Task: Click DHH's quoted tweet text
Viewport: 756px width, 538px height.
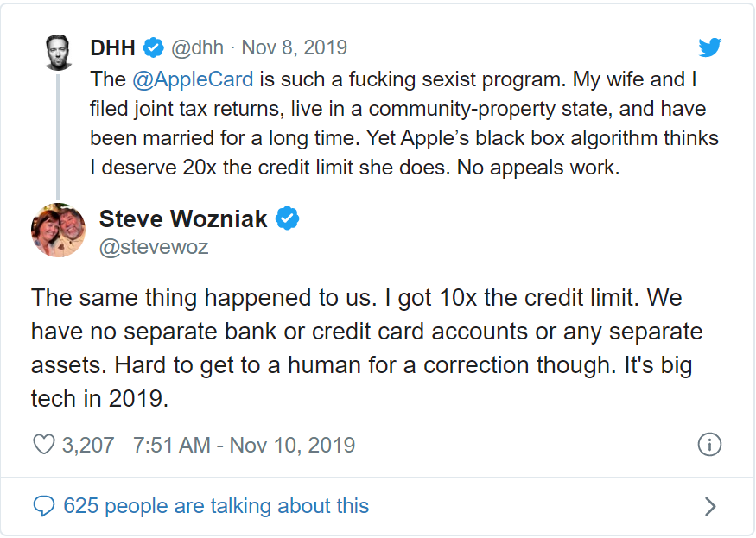Action: pyautogui.click(x=404, y=123)
